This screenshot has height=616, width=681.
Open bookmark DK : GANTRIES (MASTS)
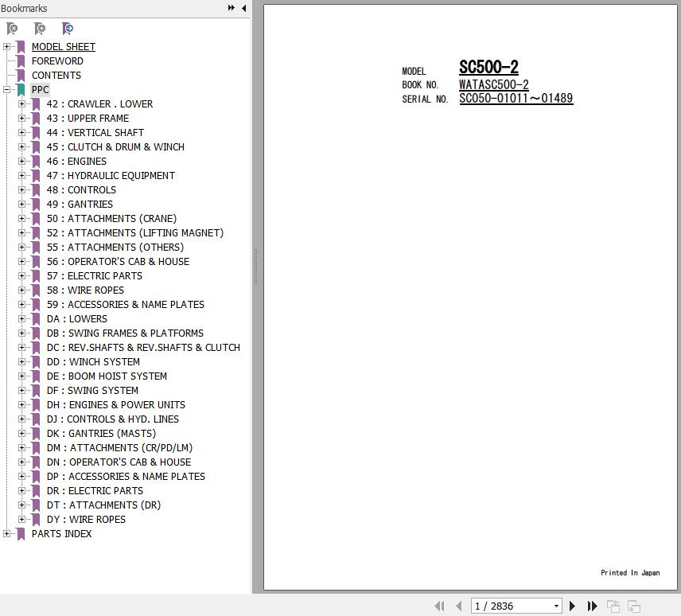pos(101,434)
